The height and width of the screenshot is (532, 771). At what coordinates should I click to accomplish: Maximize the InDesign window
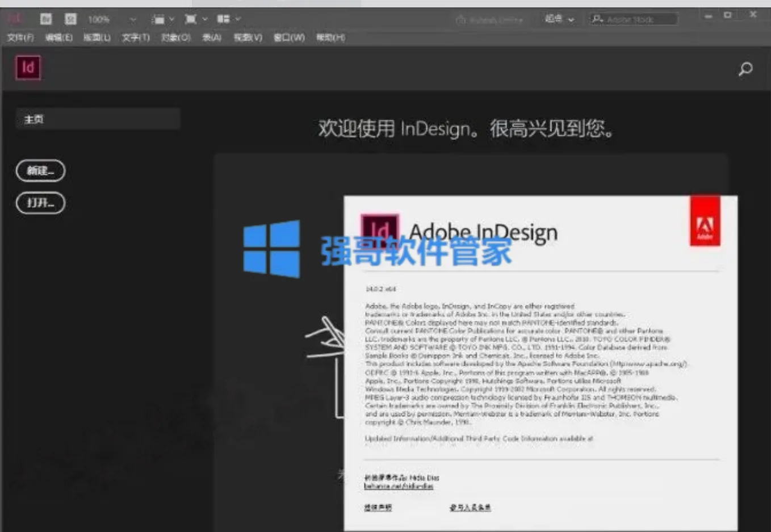[728, 15]
